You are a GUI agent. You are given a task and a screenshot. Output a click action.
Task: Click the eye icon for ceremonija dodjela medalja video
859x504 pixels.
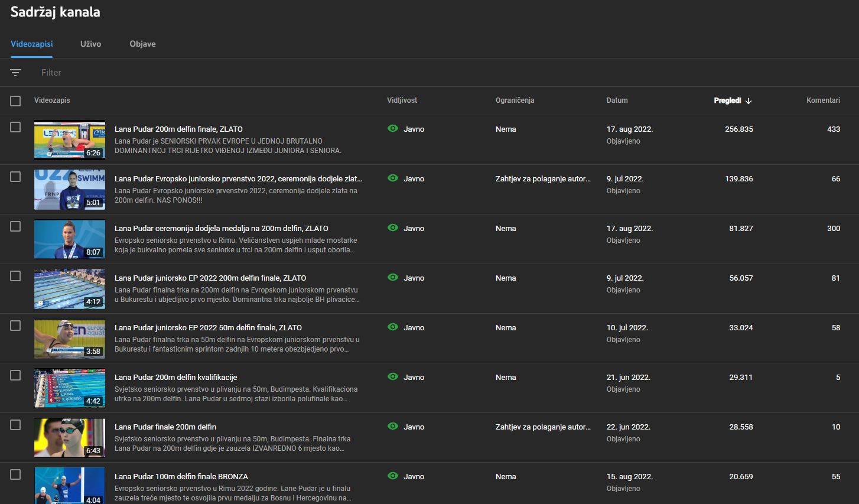(x=393, y=227)
